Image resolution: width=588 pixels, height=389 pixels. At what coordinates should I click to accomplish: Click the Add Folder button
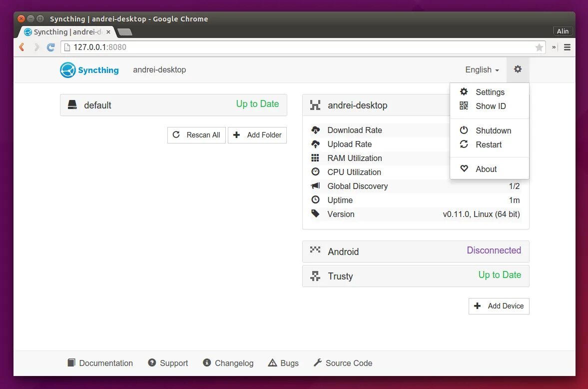(257, 135)
